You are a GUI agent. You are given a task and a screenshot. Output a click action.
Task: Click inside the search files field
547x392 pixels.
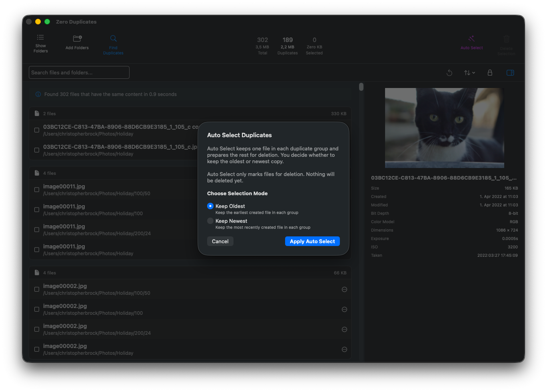[79, 72]
